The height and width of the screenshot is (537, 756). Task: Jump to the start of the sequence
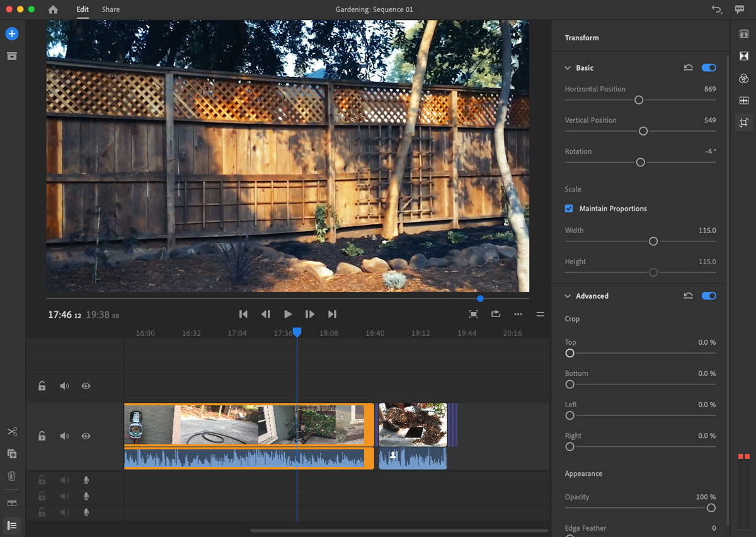click(x=243, y=314)
